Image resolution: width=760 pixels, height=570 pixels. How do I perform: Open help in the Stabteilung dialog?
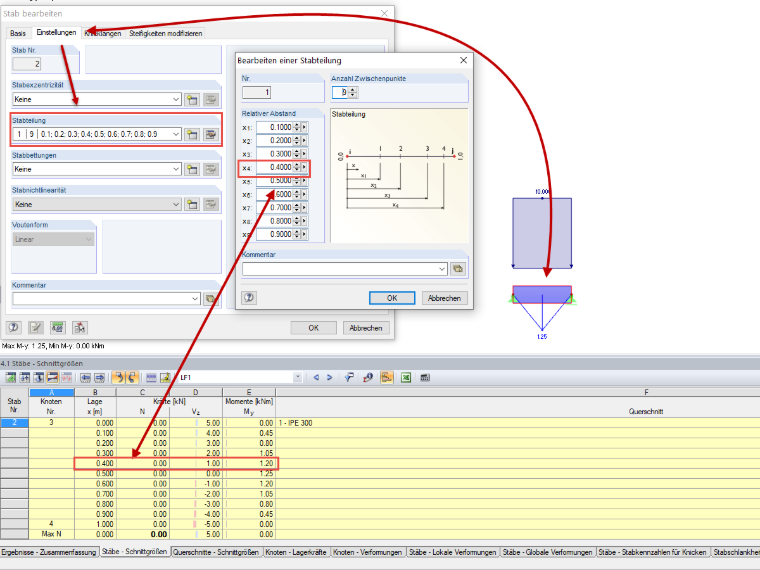249,298
